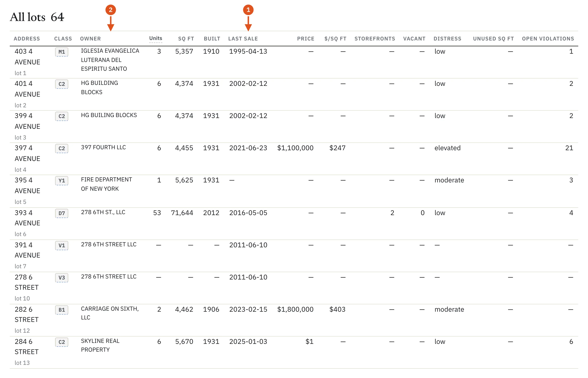Select owner CARRIAGE ON SIXTH, LLC

point(110,313)
